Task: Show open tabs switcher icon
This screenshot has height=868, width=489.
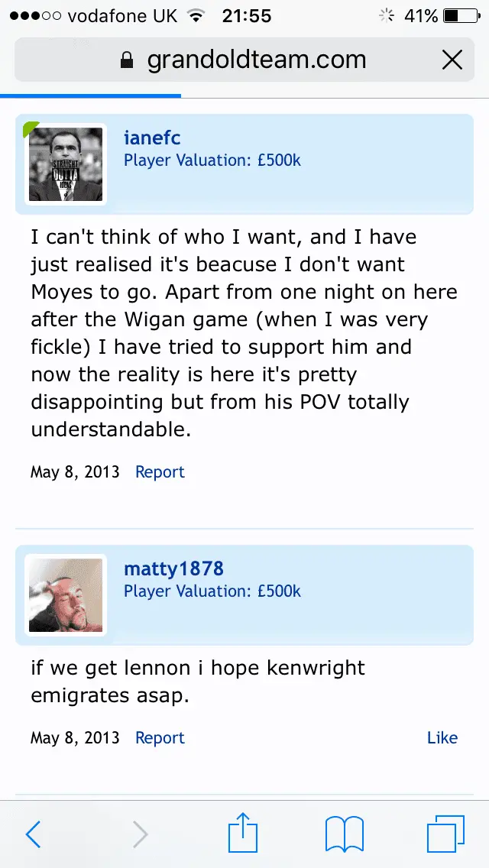Action: pos(445,834)
